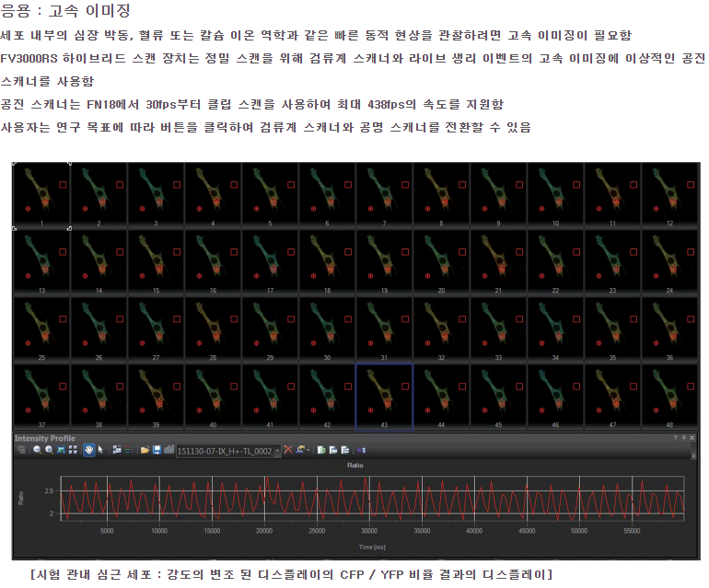
Task: Click the histogram chart icon in toolbar
Action: coord(169,450)
